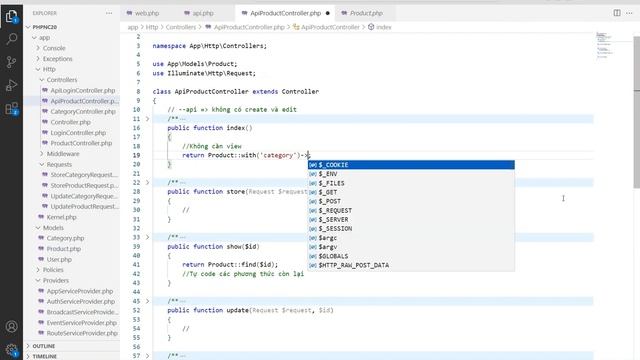The width and height of the screenshot is (640, 360).
Task: Choose $_FILES from suggestion list
Action: point(411,183)
